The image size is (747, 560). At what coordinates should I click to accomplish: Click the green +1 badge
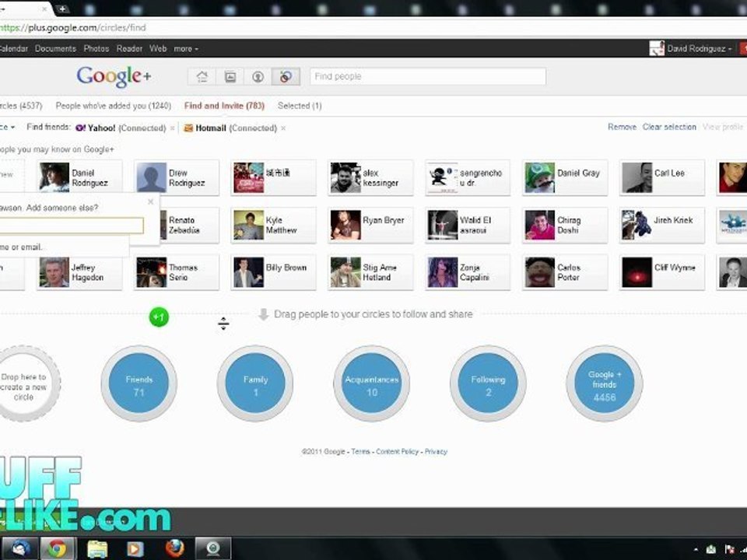coord(159,317)
